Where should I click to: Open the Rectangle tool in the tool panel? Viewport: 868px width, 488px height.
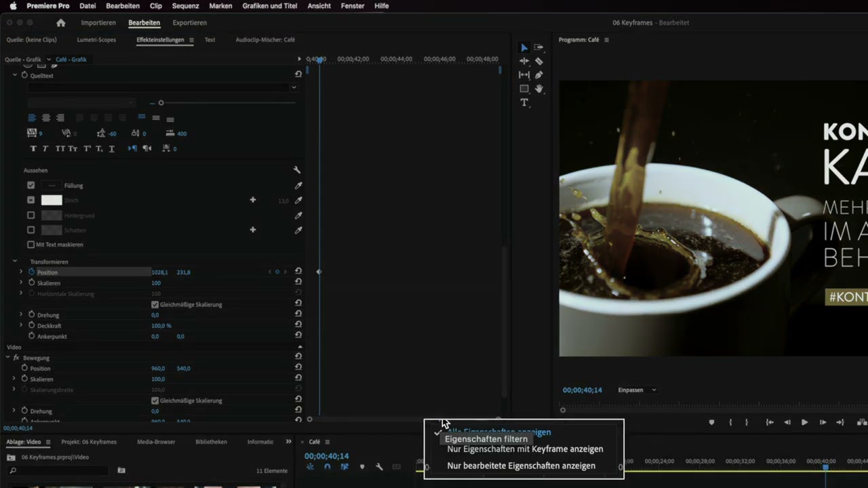(524, 89)
